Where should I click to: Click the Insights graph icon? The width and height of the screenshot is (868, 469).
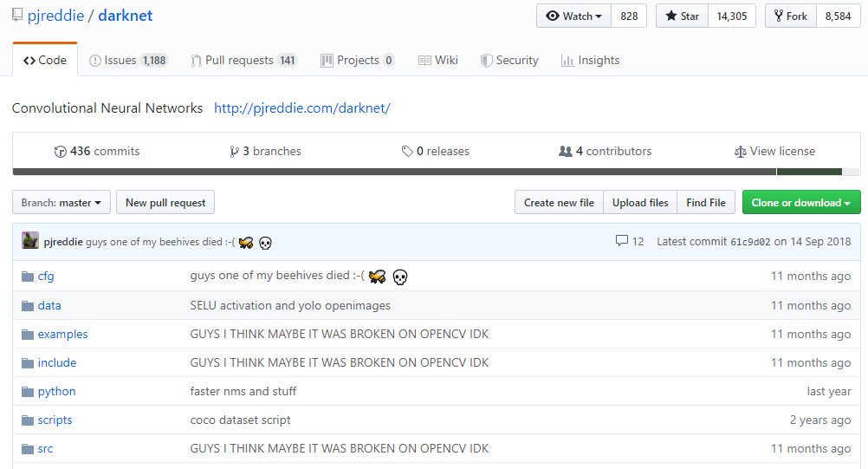click(567, 61)
